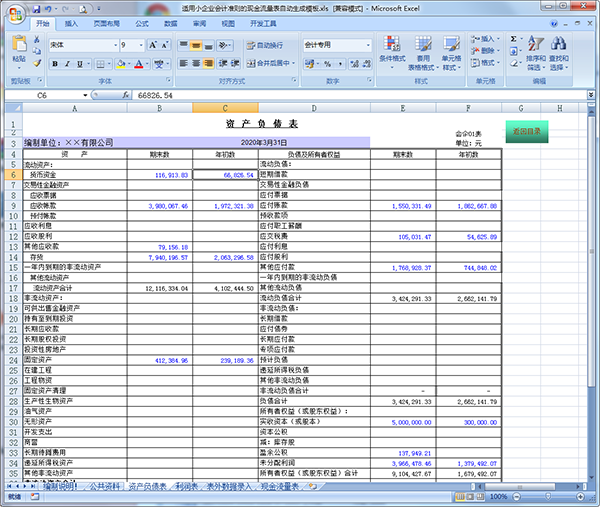This screenshot has height=507, width=600.
Task: Open number format dropdown (会计专用)
Action: click(368, 45)
